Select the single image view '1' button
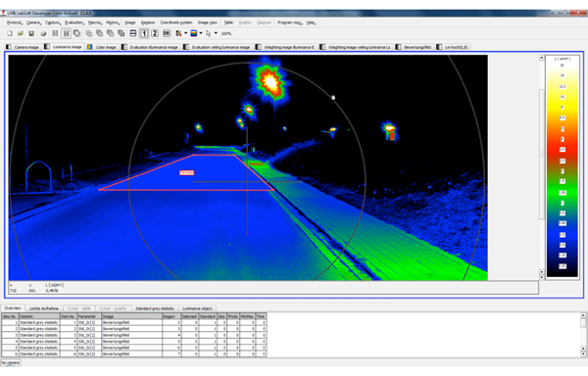The width and height of the screenshot is (588, 376). click(x=144, y=33)
